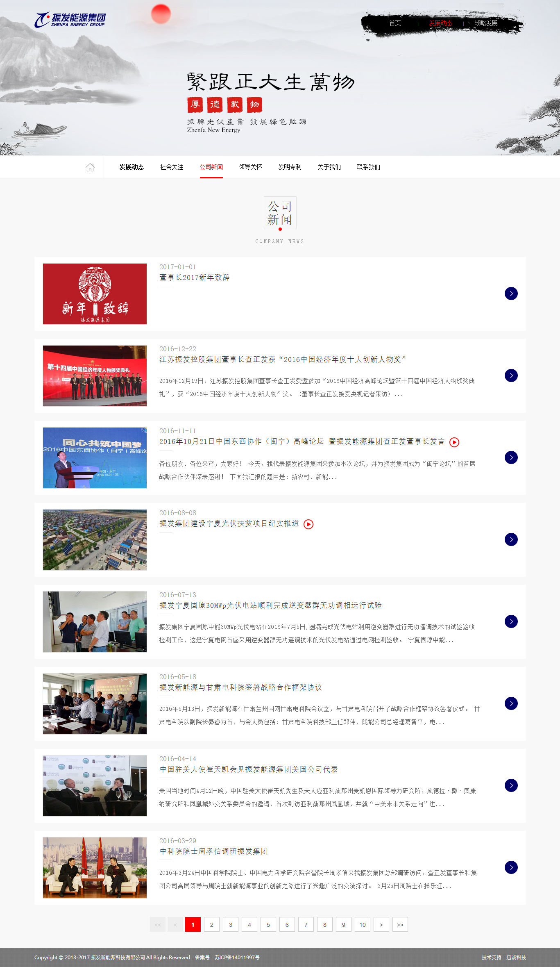Image resolution: width=560 pixels, height=967 pixels.
Task: Click next page single arrow button
Action: point(381,924)
